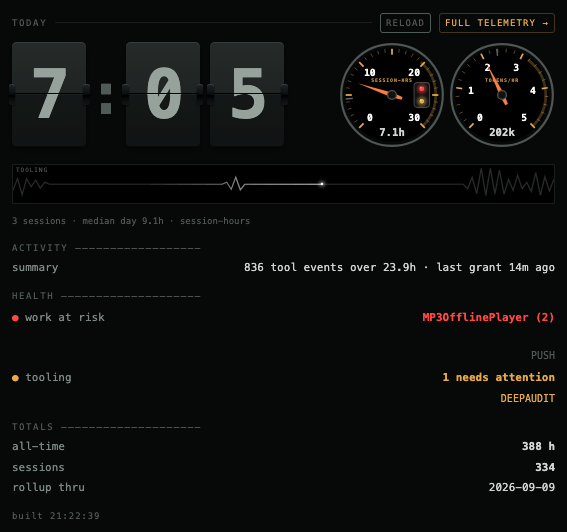Click the yellow tooling status dot
This screenshot has height=532, width=567.
coord(15,378)
